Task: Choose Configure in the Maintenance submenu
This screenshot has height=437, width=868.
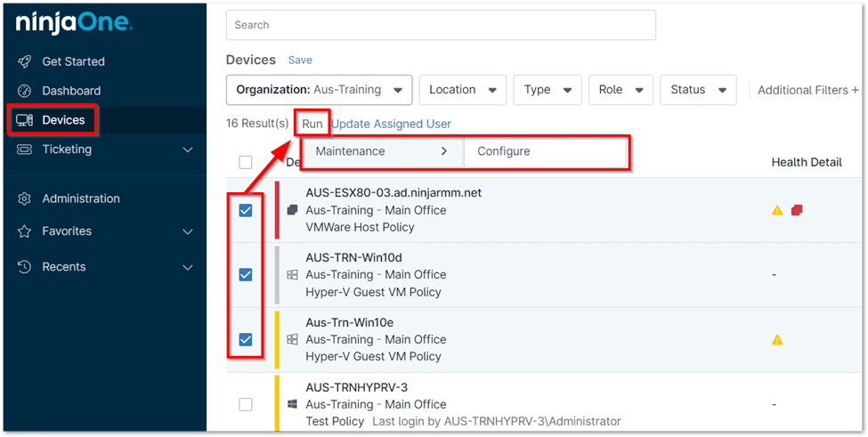Action: coord(504,151)
